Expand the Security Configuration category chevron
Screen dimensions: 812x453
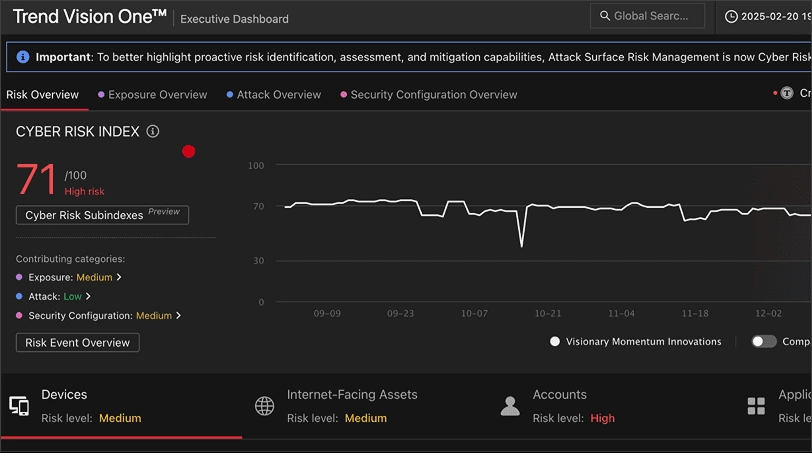pos(179,315)
